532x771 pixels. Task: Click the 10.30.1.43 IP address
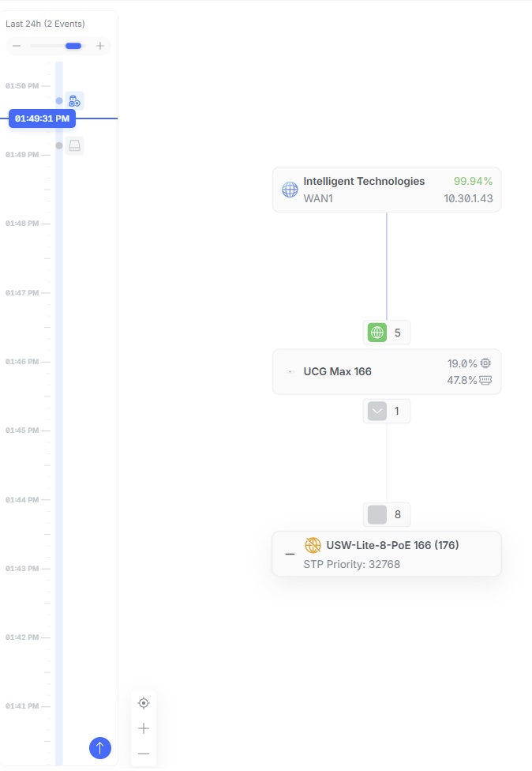(x=469, y=198)
